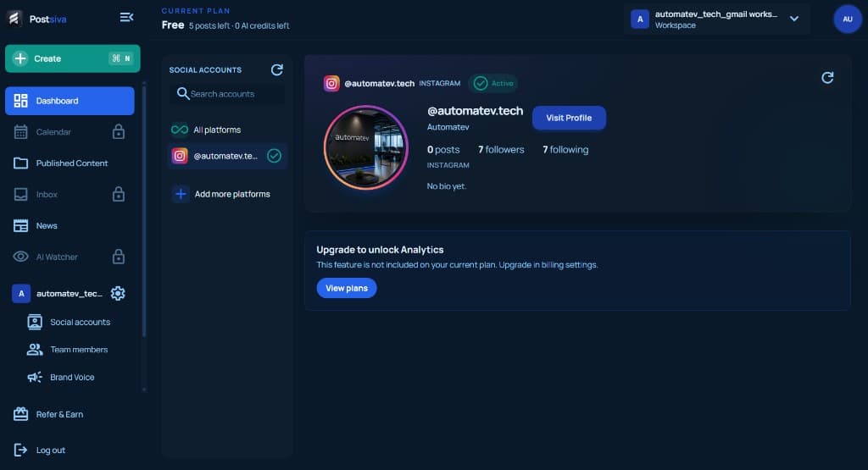The width and height of the screenshot is (868, 470).
Task: Click the Free plan label
Action: click(x=173, y=25)
